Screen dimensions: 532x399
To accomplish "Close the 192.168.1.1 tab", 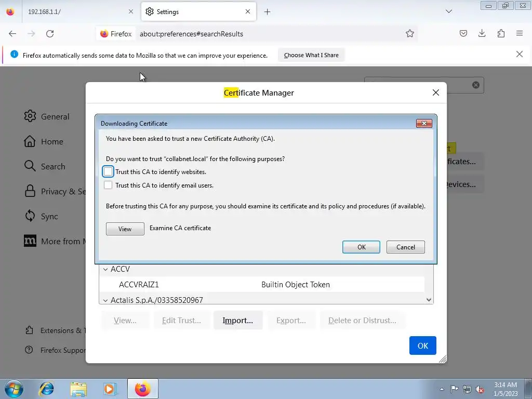I will 130,11.
